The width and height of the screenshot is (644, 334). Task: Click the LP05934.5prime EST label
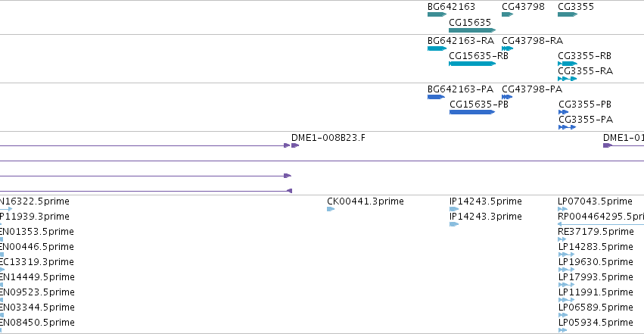click(x=596, y=323)
